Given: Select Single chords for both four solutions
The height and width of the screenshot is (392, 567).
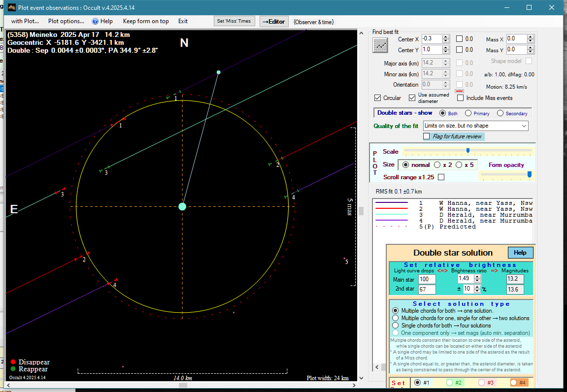Looking at the screenshot, I should [x=395, y=326].
